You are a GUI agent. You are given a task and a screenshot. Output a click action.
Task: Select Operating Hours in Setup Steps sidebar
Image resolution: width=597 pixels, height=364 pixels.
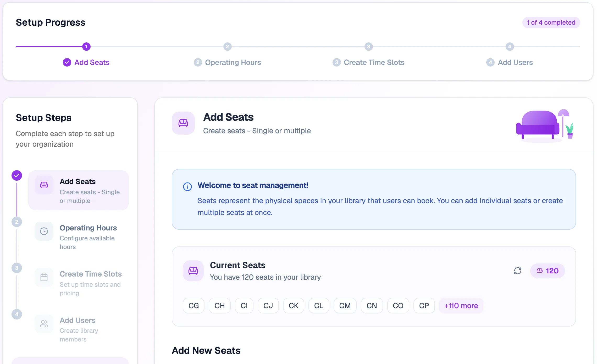pyautogui.click(x=79, y=237)
